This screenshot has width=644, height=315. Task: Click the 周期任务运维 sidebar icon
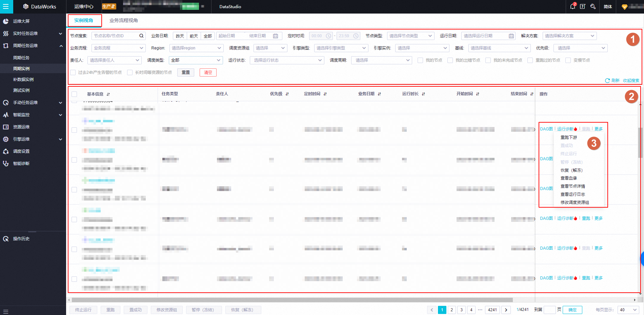click(6, 46)
